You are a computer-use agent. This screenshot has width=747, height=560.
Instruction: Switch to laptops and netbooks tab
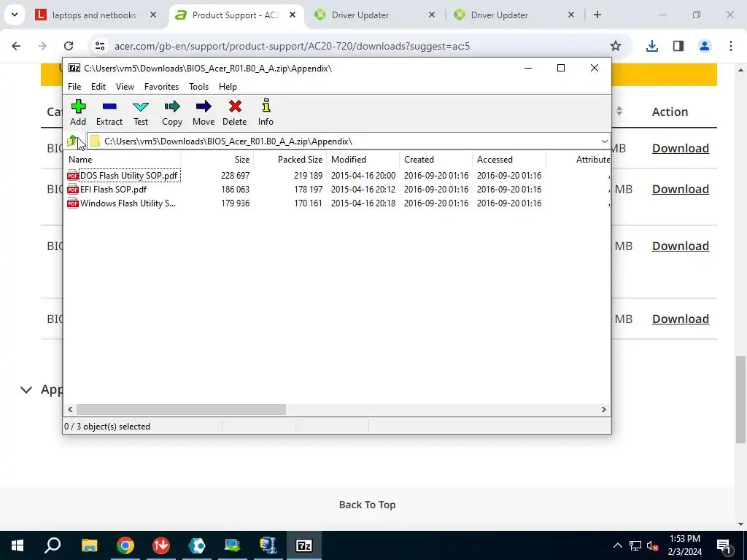point(94,15)
